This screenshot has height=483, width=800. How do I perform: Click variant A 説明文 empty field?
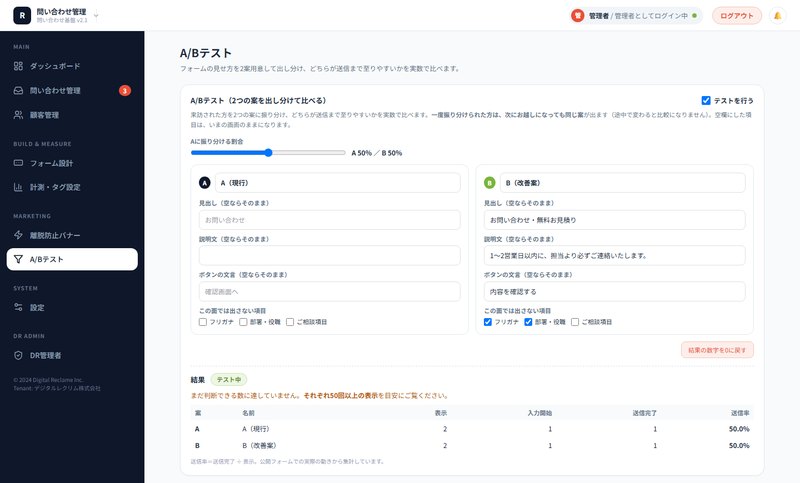click(x=330, y=256)
